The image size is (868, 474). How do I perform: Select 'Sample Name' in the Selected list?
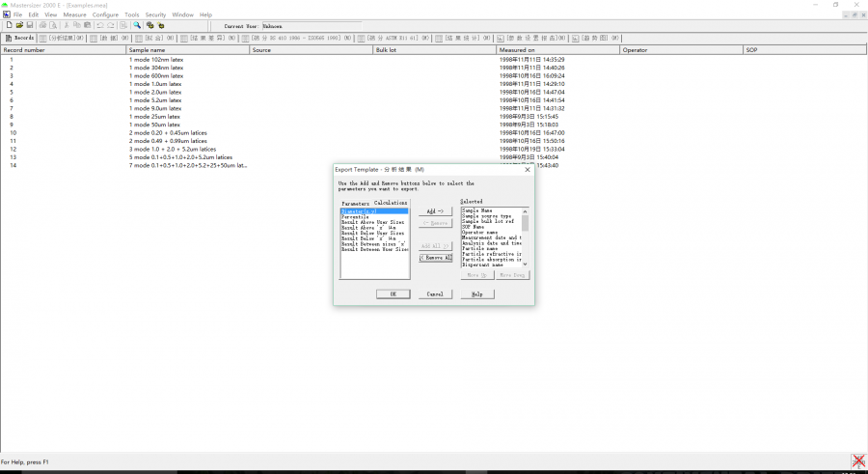pyautogui.click(x=477, y=210)
